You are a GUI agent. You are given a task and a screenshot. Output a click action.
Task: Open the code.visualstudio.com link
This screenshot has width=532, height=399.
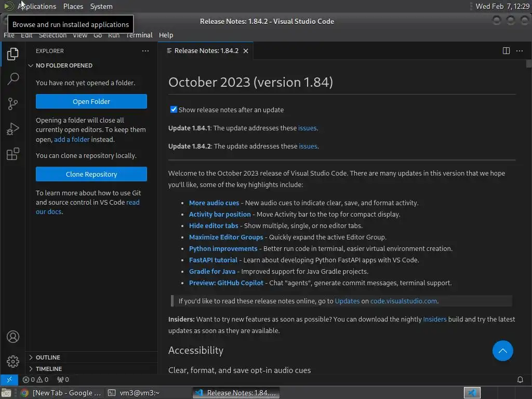(403, 301)
